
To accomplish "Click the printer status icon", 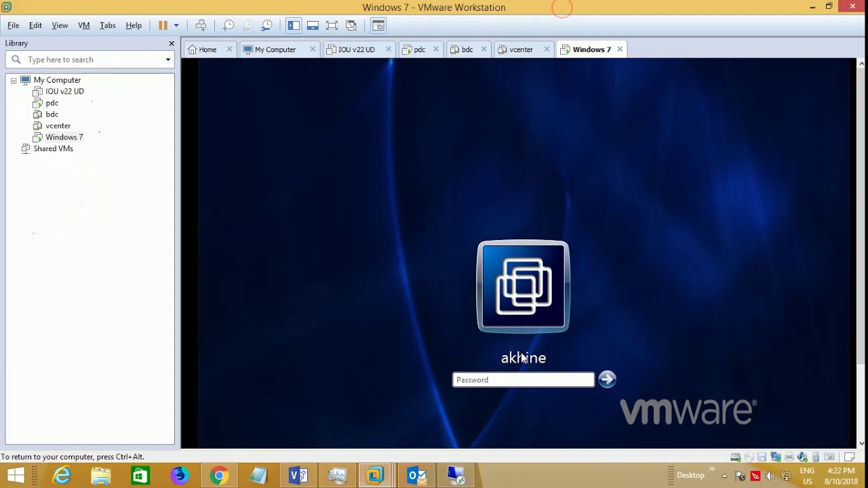I will point(789,457).
